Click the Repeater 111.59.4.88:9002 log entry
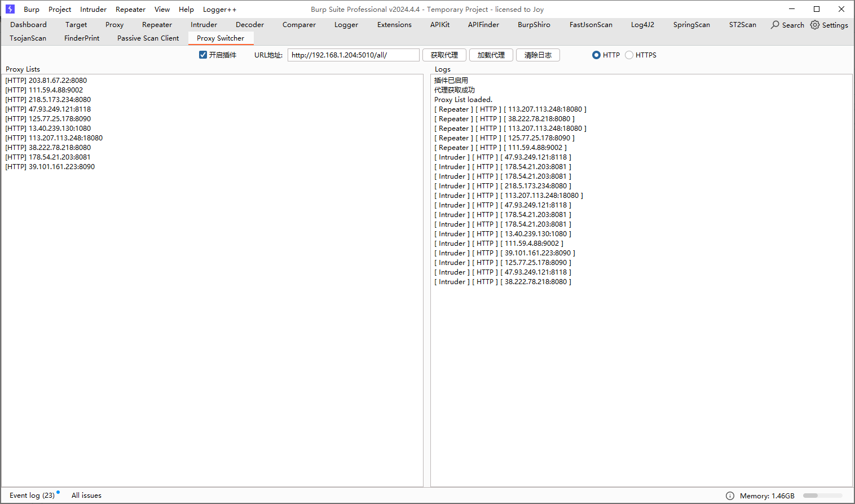Screen dimensions: 855x504 [501, 148]
